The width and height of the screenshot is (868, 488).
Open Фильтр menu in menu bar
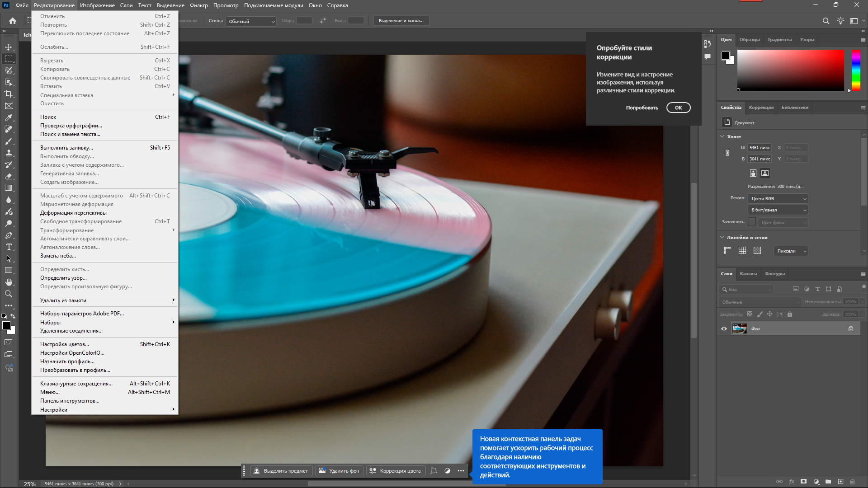198,5
